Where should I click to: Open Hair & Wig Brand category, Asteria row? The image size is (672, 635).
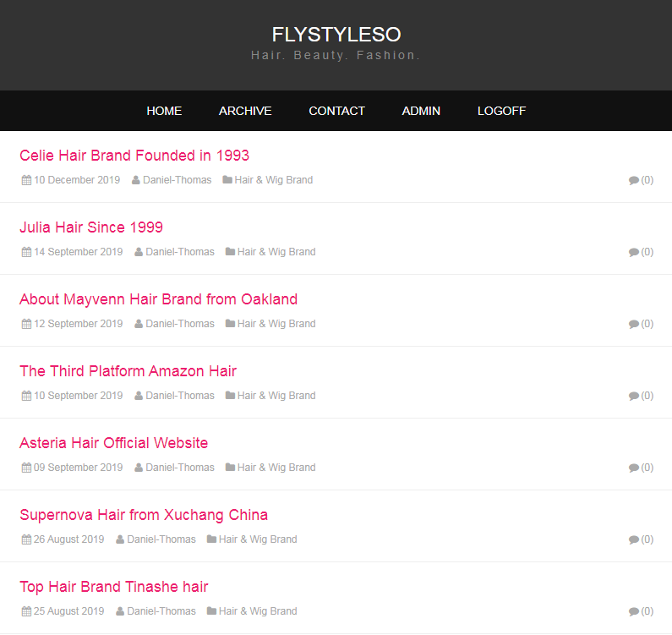(x=276, y=468)
